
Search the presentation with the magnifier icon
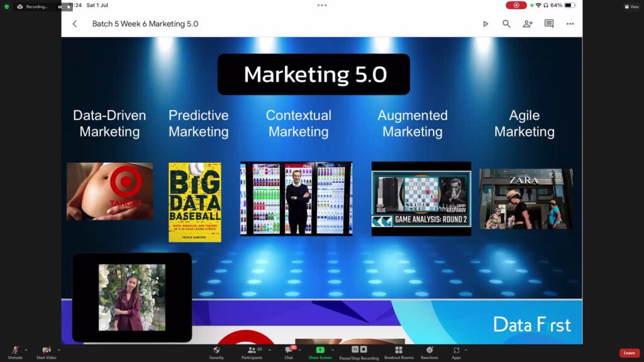click(506, 24)
